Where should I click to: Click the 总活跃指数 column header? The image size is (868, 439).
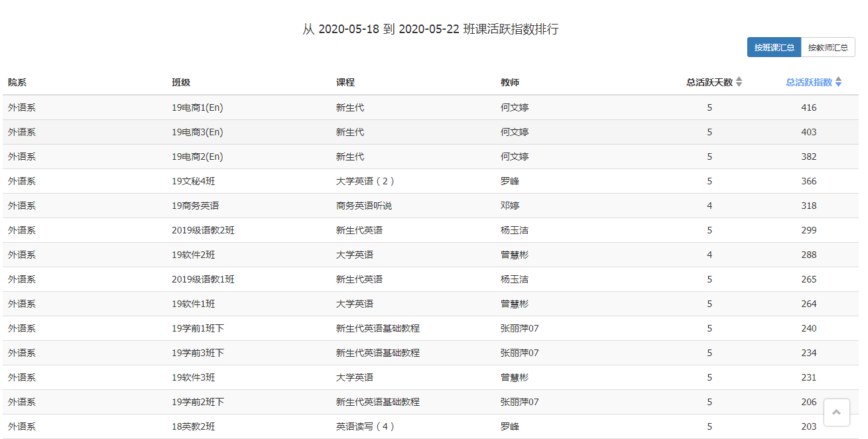coord(809,82)
